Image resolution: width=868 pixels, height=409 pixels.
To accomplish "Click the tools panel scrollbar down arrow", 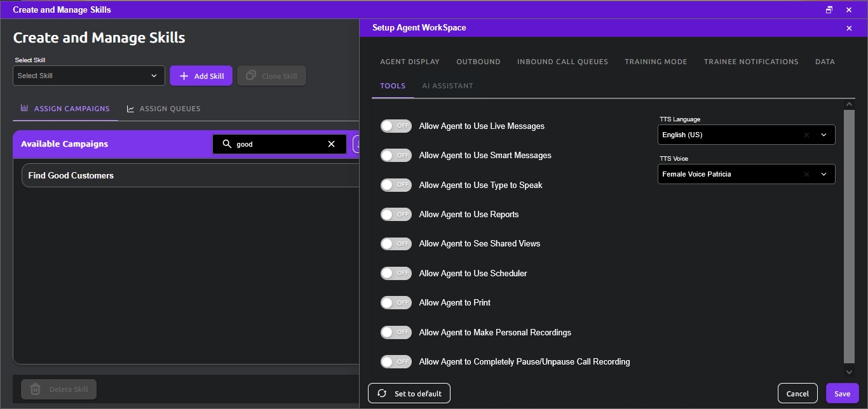I will [x=850, y=372].
